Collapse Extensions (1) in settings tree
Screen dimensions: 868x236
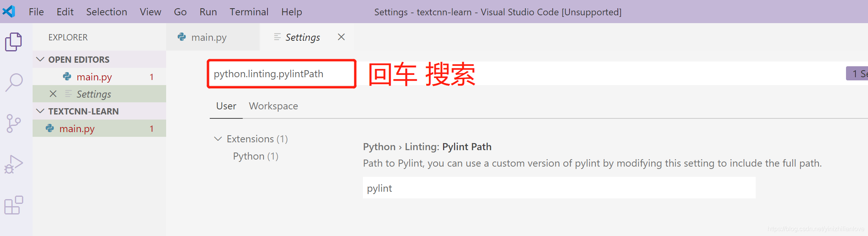(218, 139)
